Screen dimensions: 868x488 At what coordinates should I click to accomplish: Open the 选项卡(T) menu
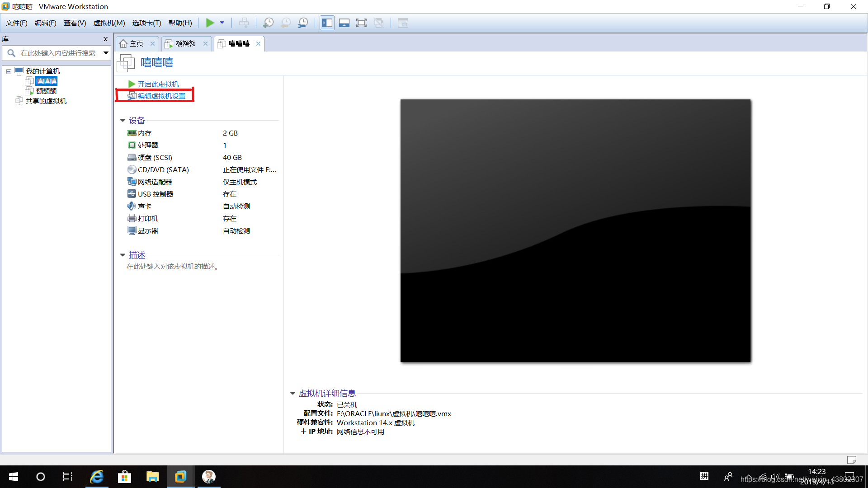[147, 23]
